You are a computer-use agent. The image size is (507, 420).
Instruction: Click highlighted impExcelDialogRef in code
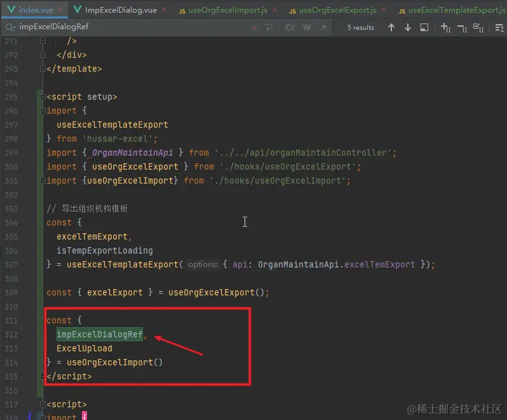pyautogui.click(x=100, y=334)
